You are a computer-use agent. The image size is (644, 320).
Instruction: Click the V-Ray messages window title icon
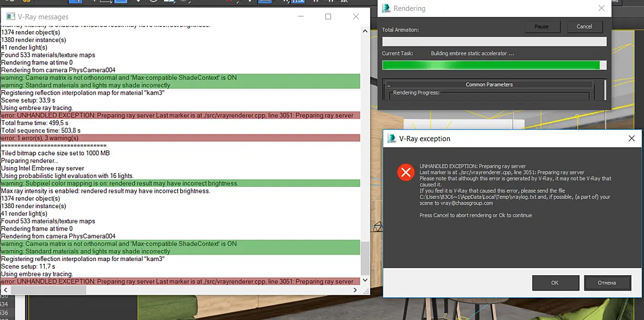(x=10, y=17)
